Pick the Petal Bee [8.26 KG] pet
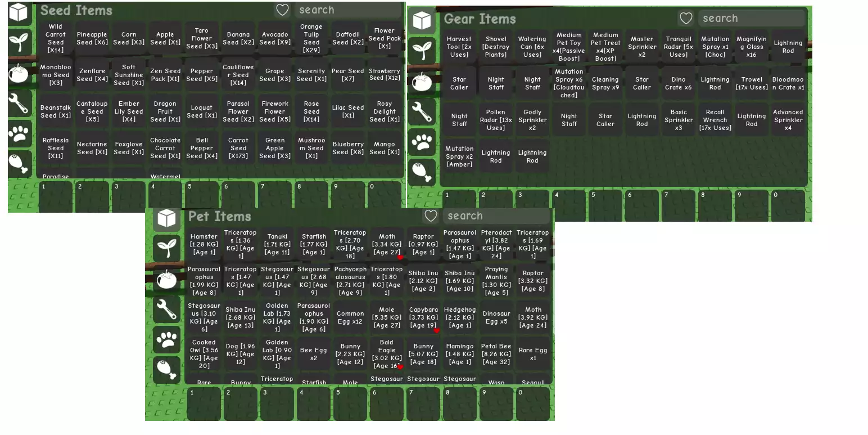 coord(496,354)
